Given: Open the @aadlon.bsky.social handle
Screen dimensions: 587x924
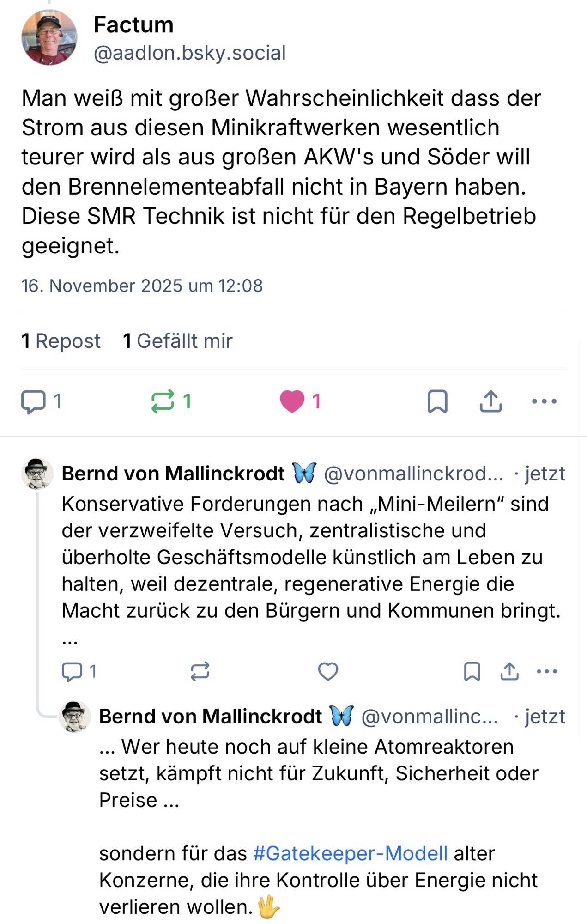Looking at the screenshot, I should [190, 53].
